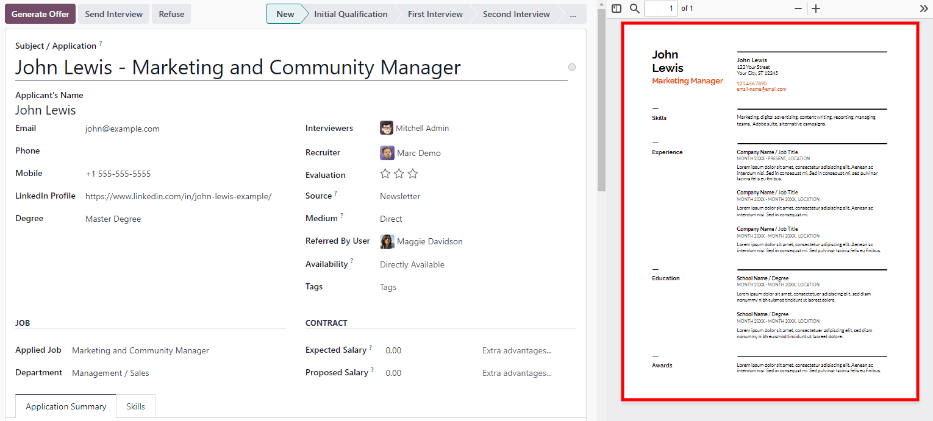Zoom in the resume PDF
Image resolution: width=933 pixels, height=421 pixels.
(816, 8)
